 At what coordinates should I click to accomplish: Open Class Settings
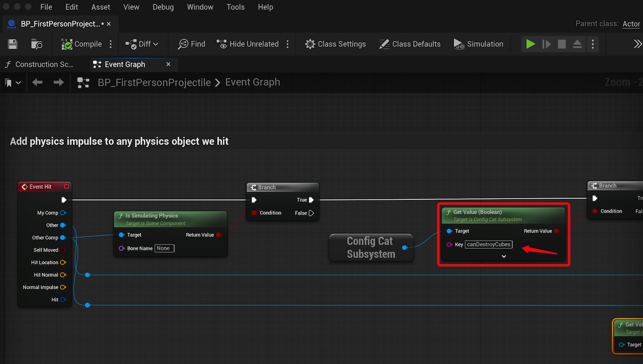coord(335,44)
